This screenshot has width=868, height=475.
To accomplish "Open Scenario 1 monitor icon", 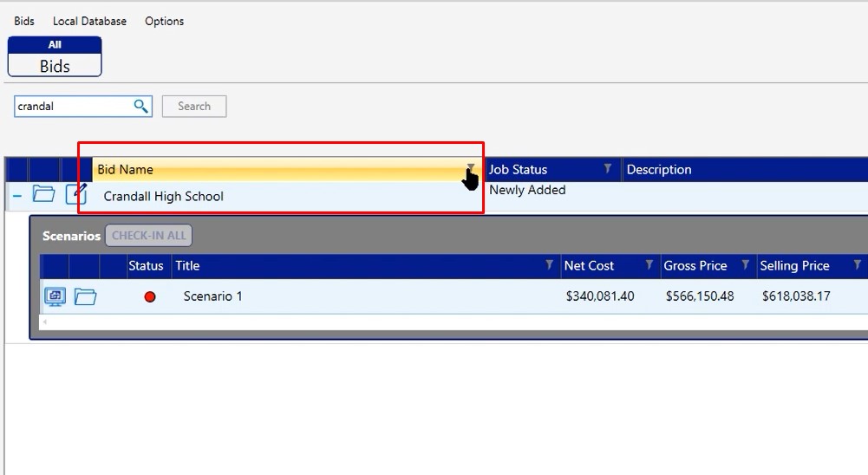I will (x=55, y=296).
